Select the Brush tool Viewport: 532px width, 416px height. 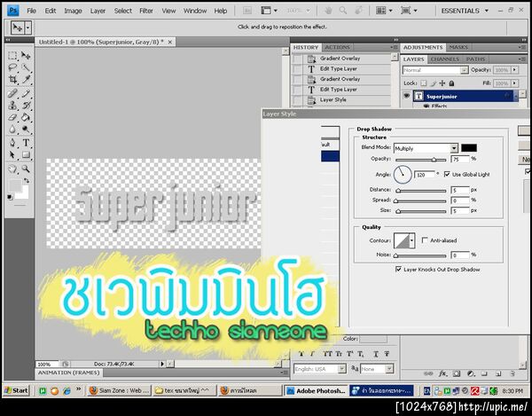[x=26, y=93]
